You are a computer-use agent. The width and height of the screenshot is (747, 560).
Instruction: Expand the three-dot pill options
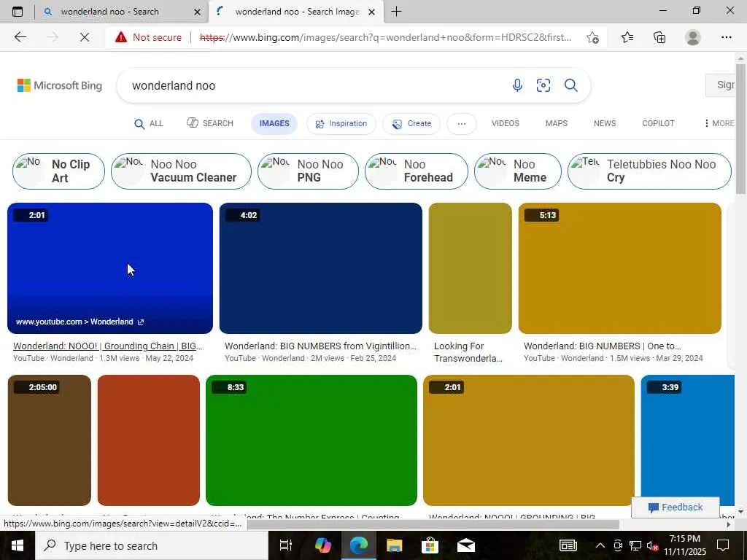[x=461, y=123]
